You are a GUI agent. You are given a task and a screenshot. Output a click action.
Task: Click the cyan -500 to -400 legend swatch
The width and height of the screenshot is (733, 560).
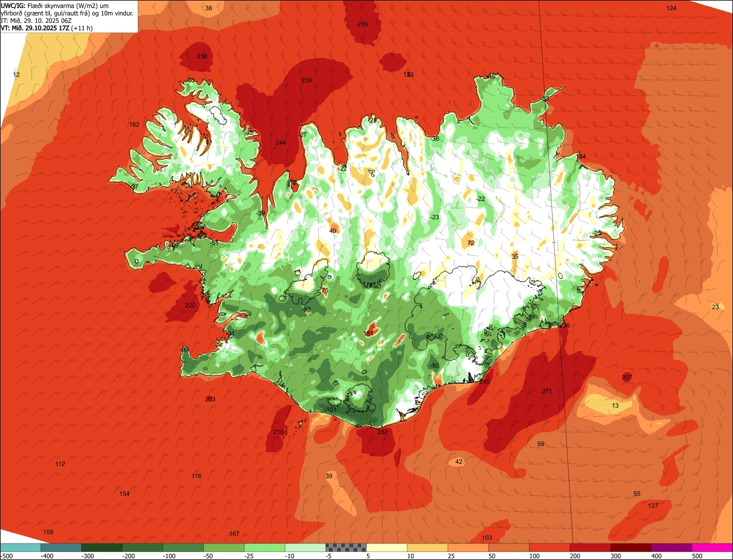click(20, 547)
